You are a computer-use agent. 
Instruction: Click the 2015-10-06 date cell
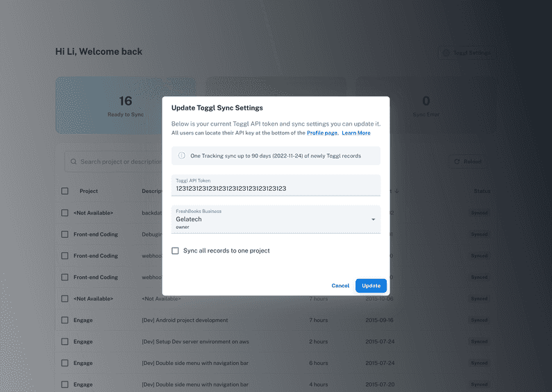(x=380, y=299)
